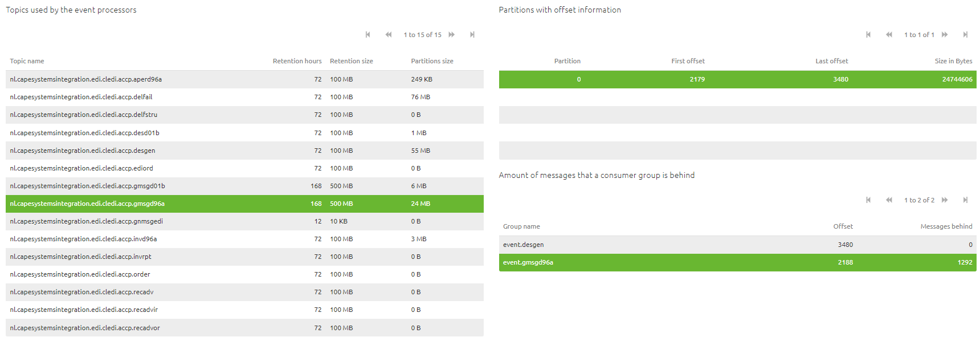980x341 pixels.
Task: Go to previous page of consumer groups
Action: pyautogui.click(x=889, y=200)
